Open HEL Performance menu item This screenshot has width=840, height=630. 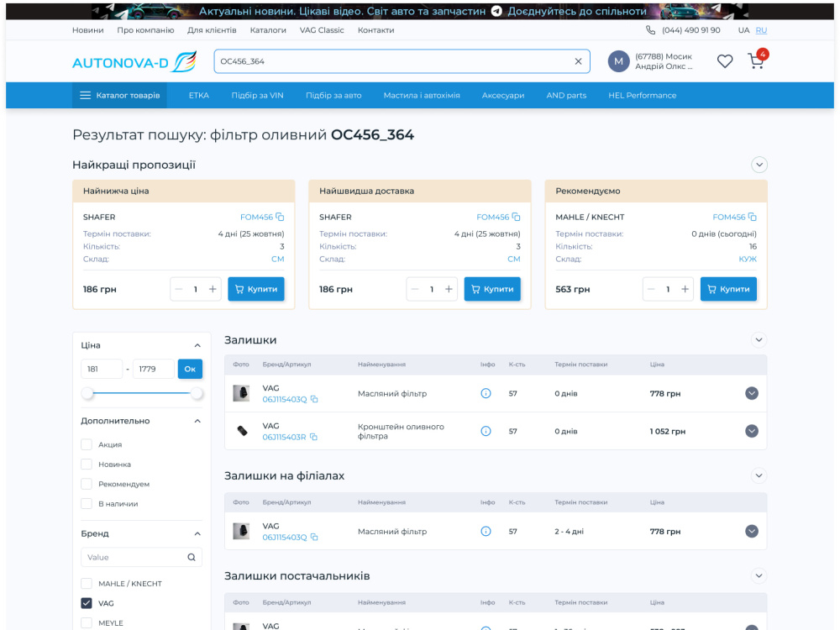click(643, 96)
